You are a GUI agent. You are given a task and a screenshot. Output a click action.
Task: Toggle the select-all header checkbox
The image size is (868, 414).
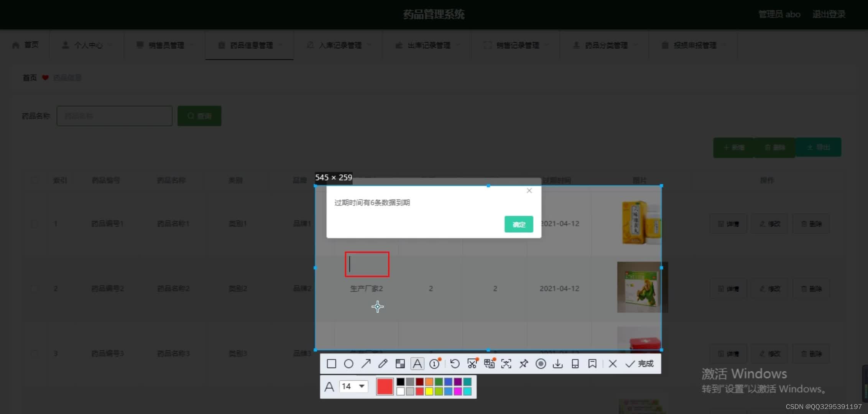click(35, 180)
